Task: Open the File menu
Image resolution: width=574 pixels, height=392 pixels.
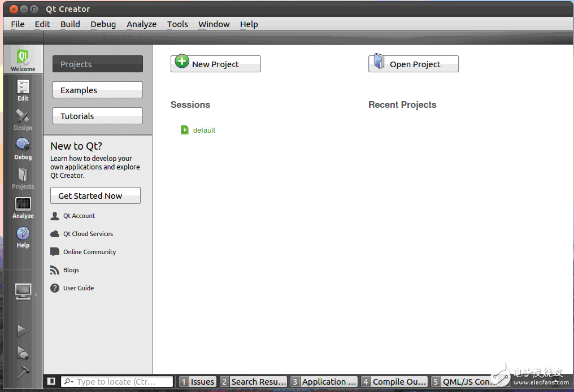Action: point(18,24)
